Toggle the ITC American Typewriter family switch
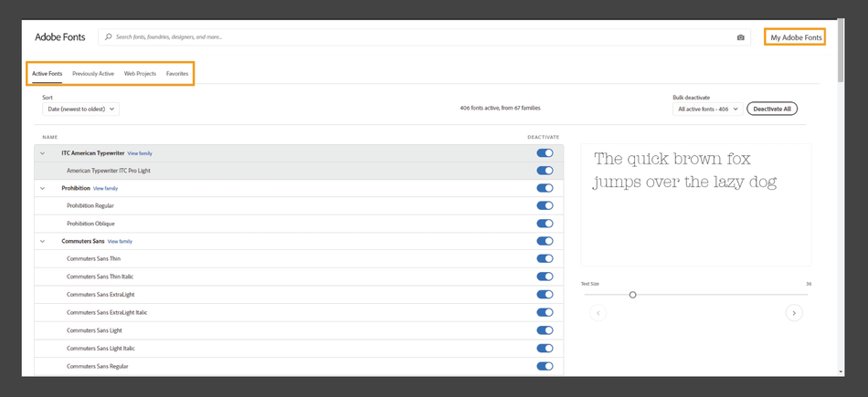Image resolution: width=868 pixels, height=397 pixels. pyautogui.click(x=545, y=153)
